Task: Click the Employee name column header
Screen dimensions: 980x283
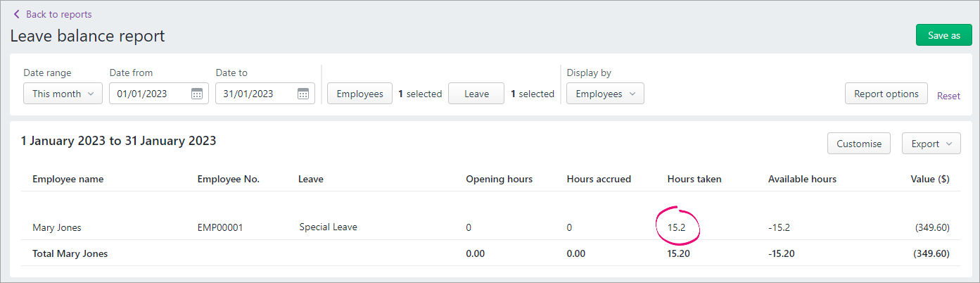Action: pos(68,179)
